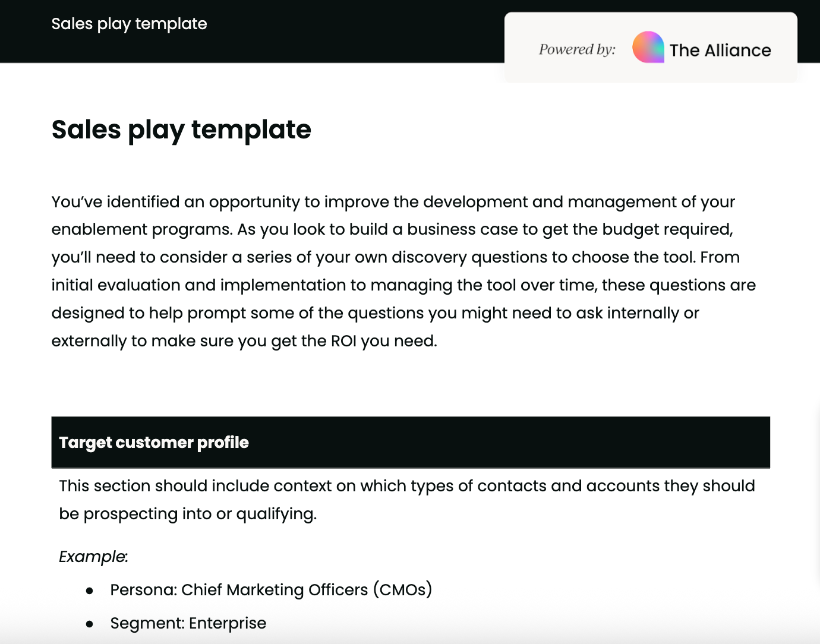
Task: Open The Alliance brand name link
Action: coord(720,50)
